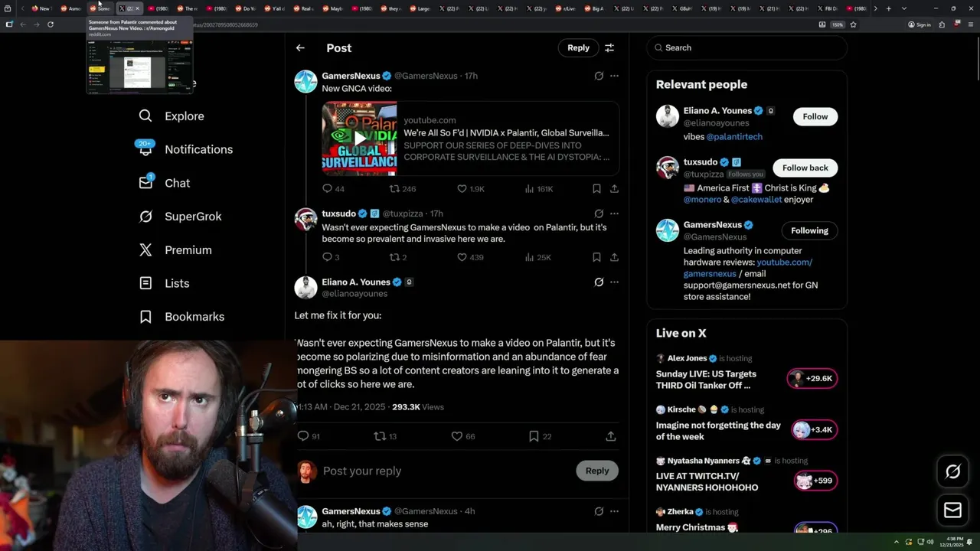This screenshot has height=551, width=980.
Task: Share the Eliano A. Younes main post
Action: coord(611,436)
